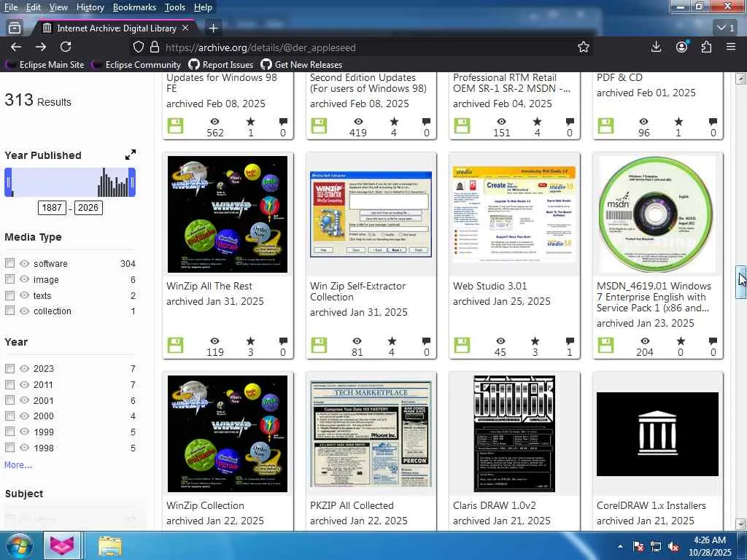This screenshot has height=560, width=747.
Task: Open the Firefox View icon
Action: tap(15, 28)
